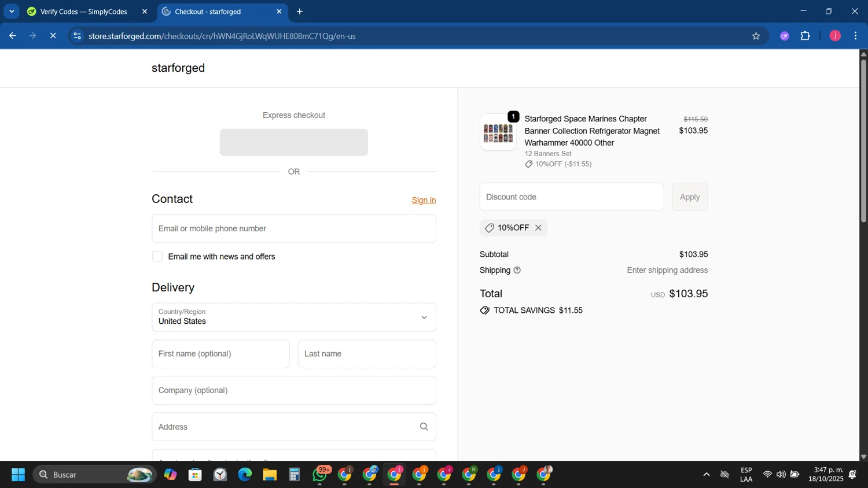Open the Extensions puzzle menu

806,36
